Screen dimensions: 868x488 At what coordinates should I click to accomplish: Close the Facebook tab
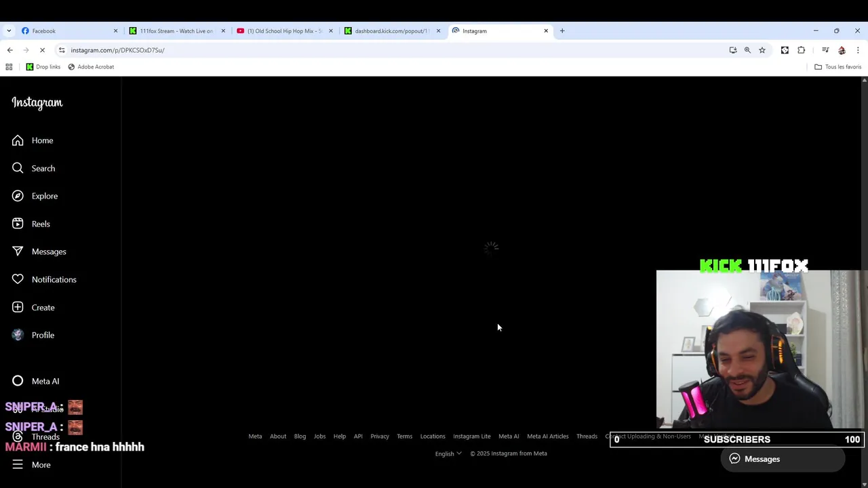click(115, 30)
